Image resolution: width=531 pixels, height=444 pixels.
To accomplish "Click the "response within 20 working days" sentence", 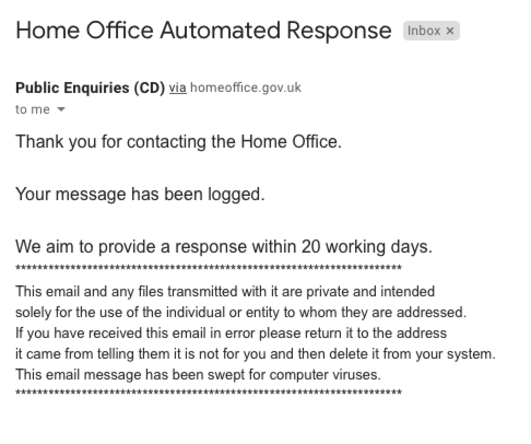I will point(224,247).
